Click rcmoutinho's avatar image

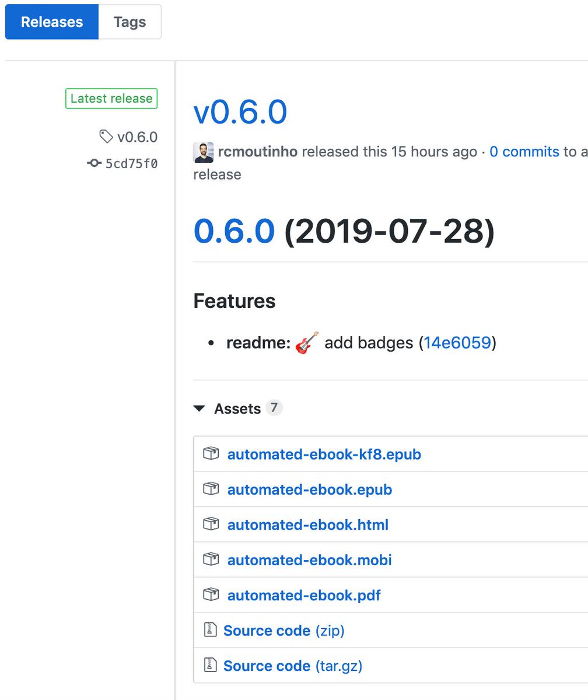point(204,152)
